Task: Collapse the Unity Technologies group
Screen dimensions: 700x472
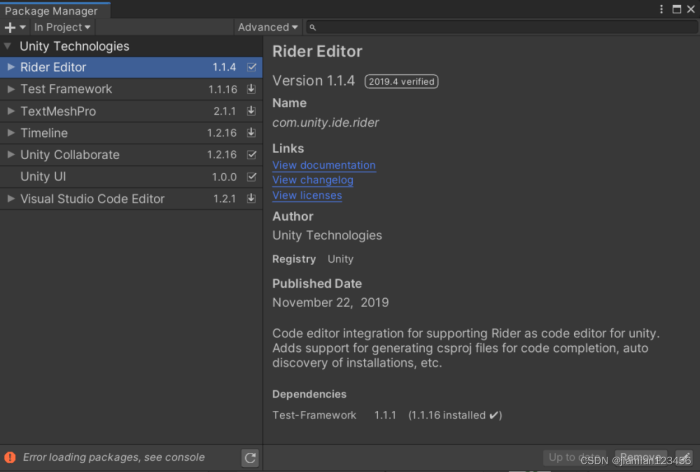Action: (9, 46)
